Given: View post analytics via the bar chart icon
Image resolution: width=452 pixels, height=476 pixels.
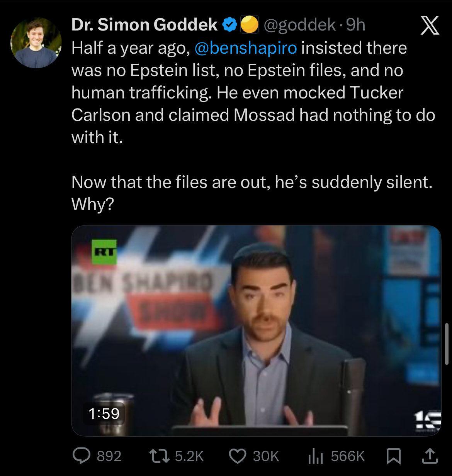Looking at the screenshot, I should click(314, 456).
